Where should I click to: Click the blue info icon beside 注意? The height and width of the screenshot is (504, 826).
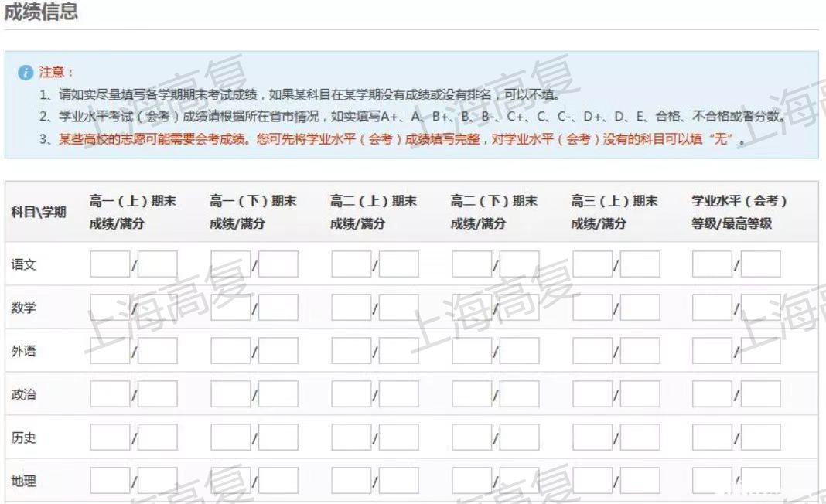click(x=26, y=73)
